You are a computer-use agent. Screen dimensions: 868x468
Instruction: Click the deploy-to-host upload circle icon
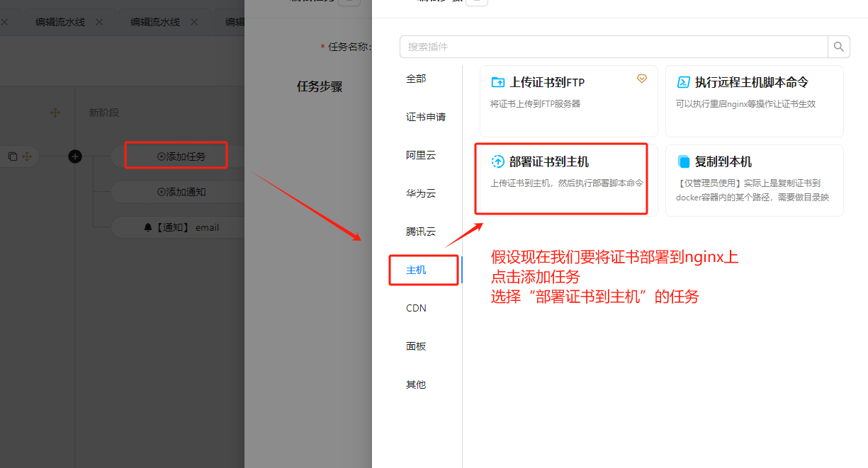tap(498, 162)
